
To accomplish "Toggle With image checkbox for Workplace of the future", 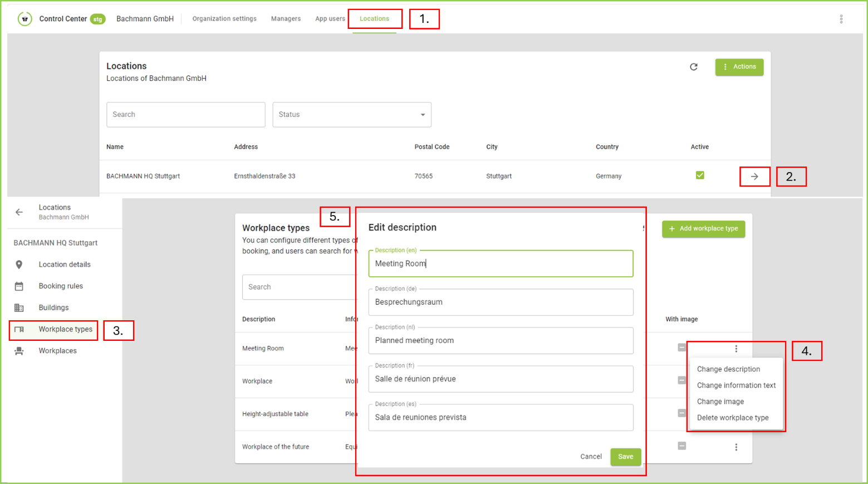I will 681,446.
